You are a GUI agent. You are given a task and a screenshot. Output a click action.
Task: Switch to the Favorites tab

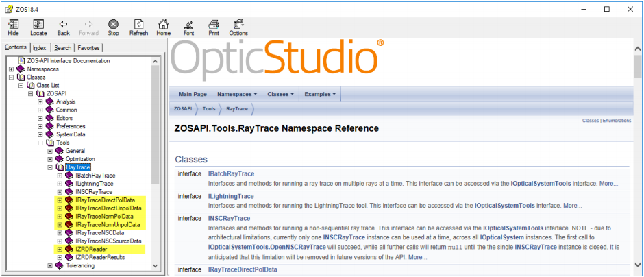point(88,48)
